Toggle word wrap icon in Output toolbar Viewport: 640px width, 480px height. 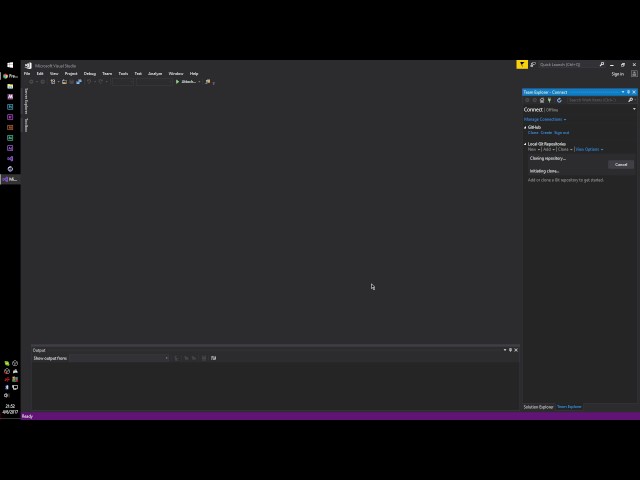pyautogui.click(x=213, y=358)
